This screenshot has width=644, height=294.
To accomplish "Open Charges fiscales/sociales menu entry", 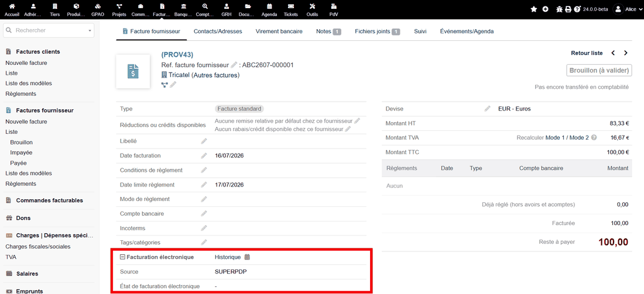I will click(x=38, y=247).
